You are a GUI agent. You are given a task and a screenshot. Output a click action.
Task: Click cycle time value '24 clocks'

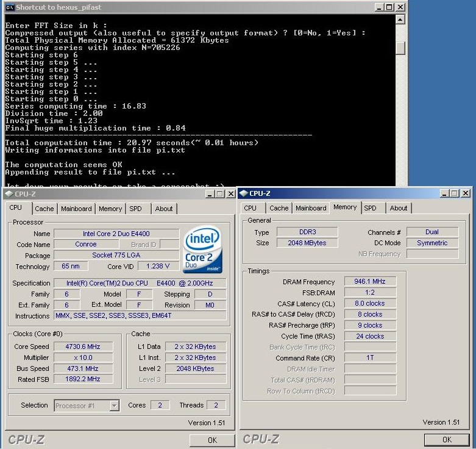pyautogui.click(x=371, y=336)
